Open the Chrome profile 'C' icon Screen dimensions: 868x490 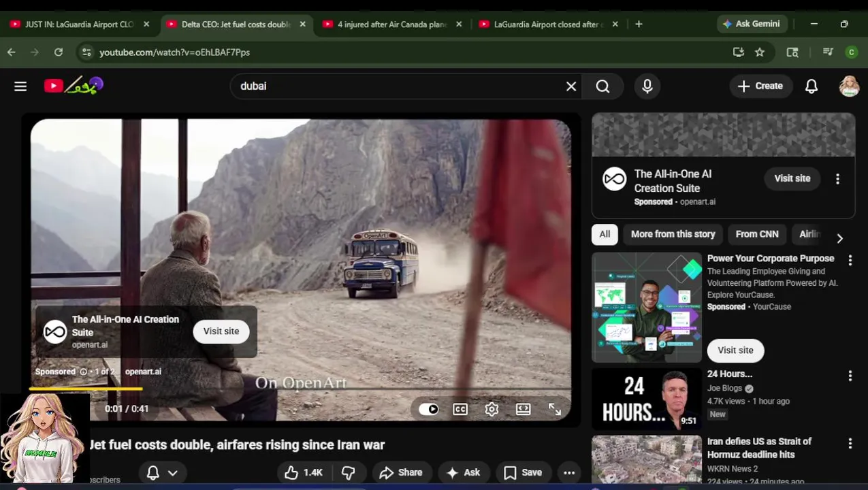pyautogui.click(x=851, y=52)
